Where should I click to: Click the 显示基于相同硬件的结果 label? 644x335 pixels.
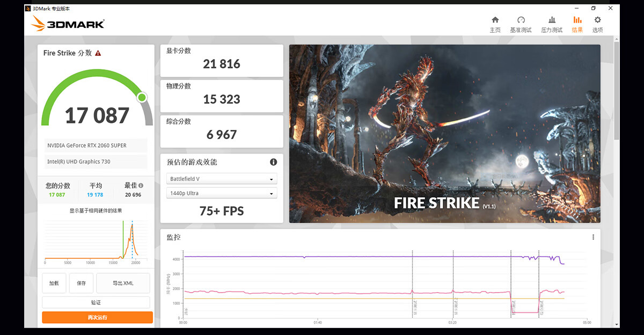point(96,210)
